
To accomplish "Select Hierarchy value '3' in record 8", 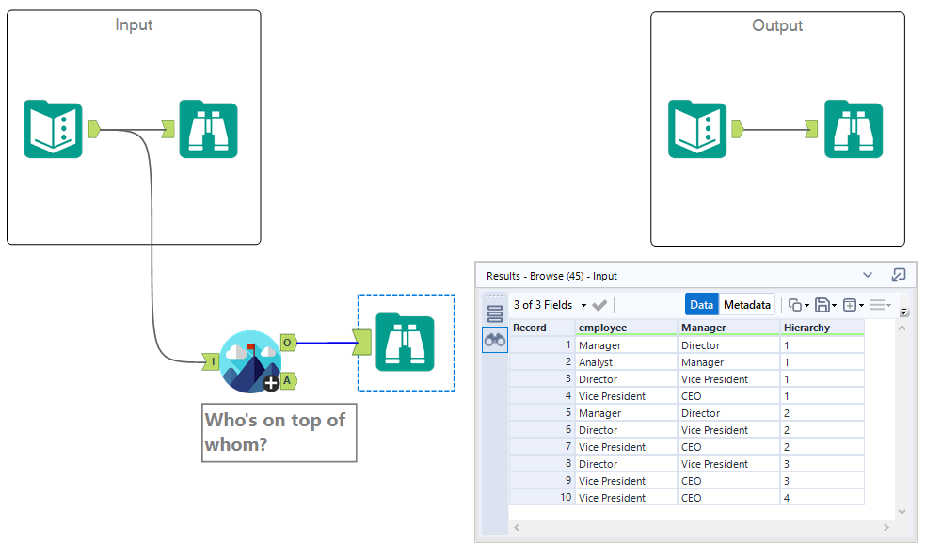I will [822, 464].
